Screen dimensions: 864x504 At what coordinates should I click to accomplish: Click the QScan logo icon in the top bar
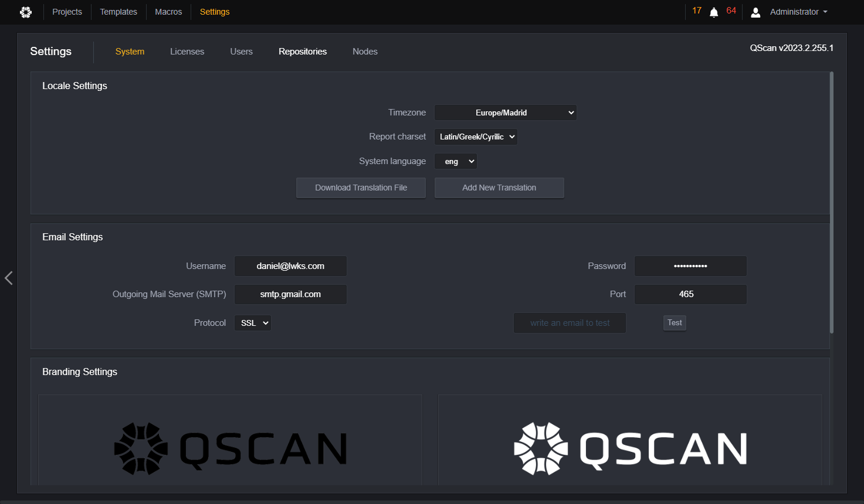click(26, 12)
